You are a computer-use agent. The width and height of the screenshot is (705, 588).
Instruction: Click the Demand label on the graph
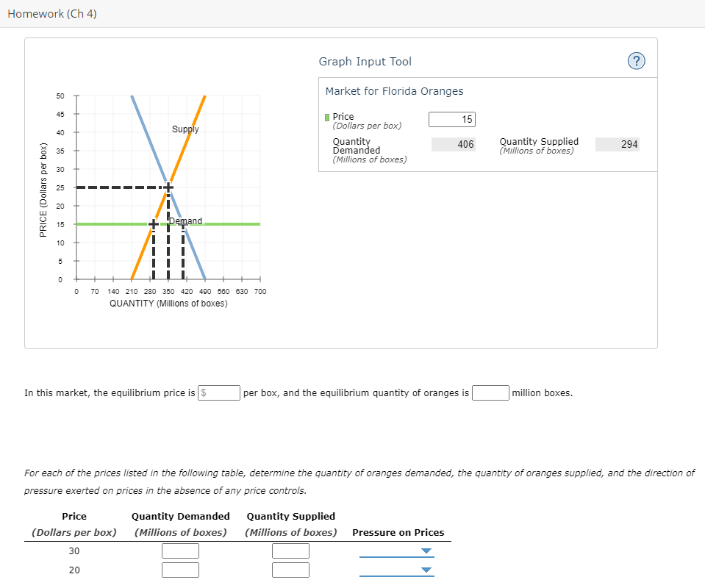tap(185, 220)
